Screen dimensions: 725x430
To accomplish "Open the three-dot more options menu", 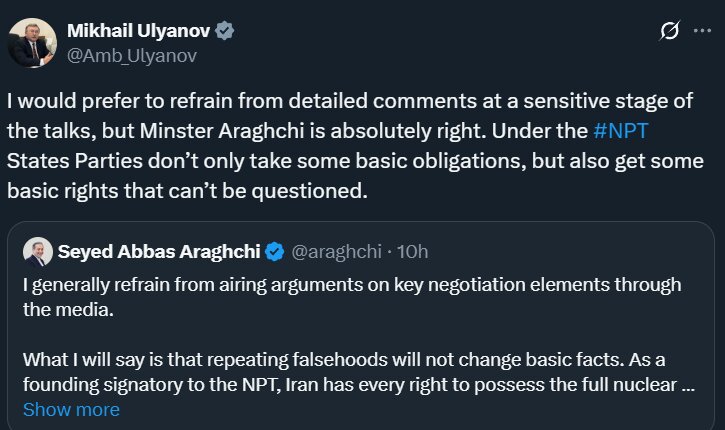I will 704,32.
